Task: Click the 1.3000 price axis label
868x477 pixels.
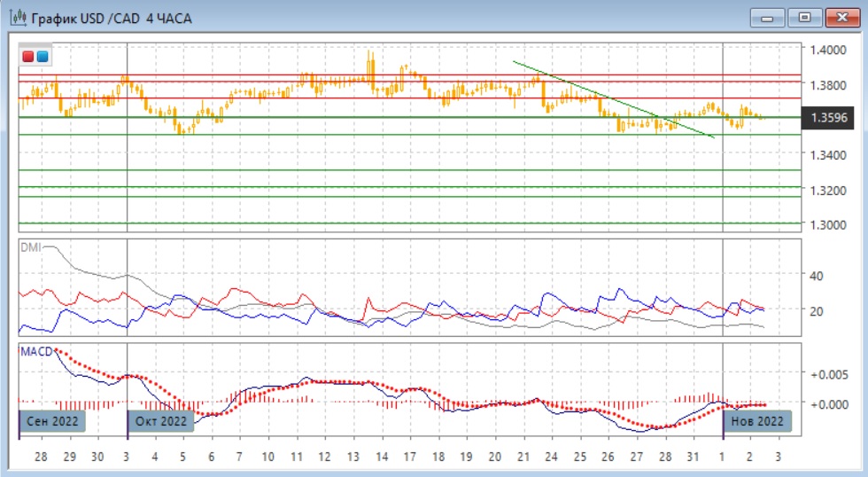Action: pos(828,224)
